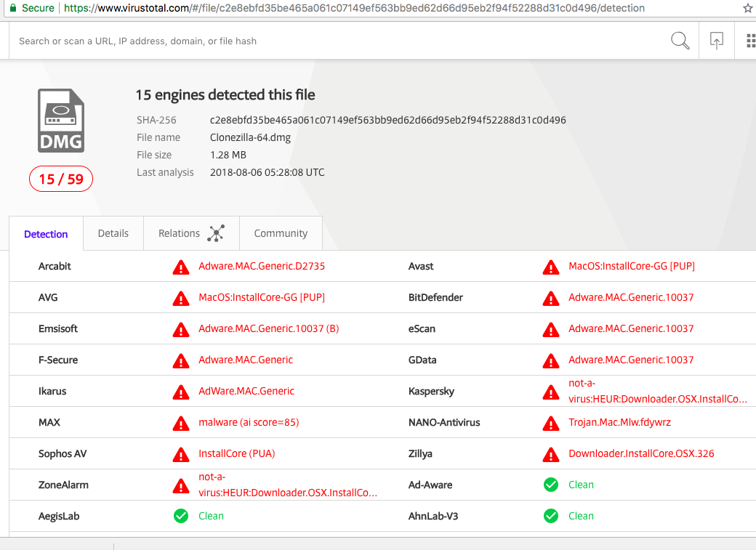Open the Community tab

(x=281, y=233)
